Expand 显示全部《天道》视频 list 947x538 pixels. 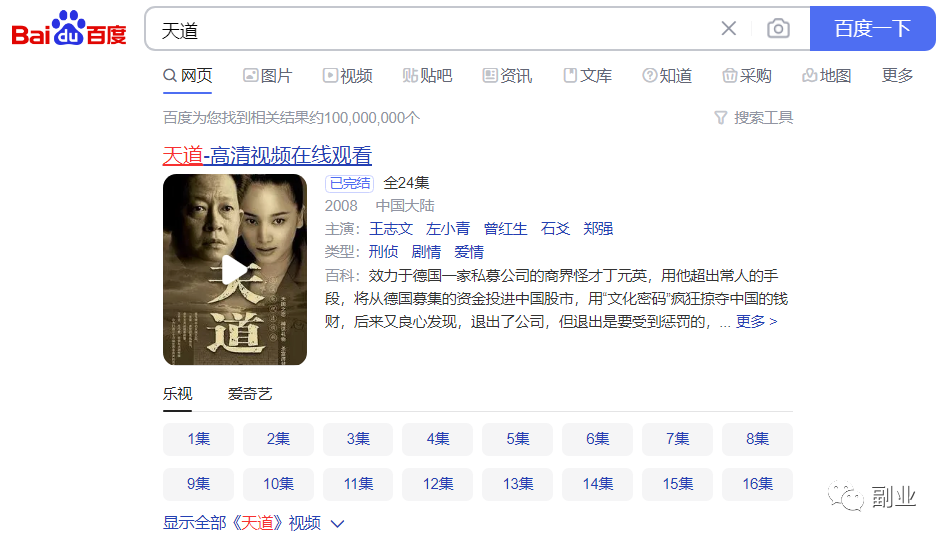(253, 523)
